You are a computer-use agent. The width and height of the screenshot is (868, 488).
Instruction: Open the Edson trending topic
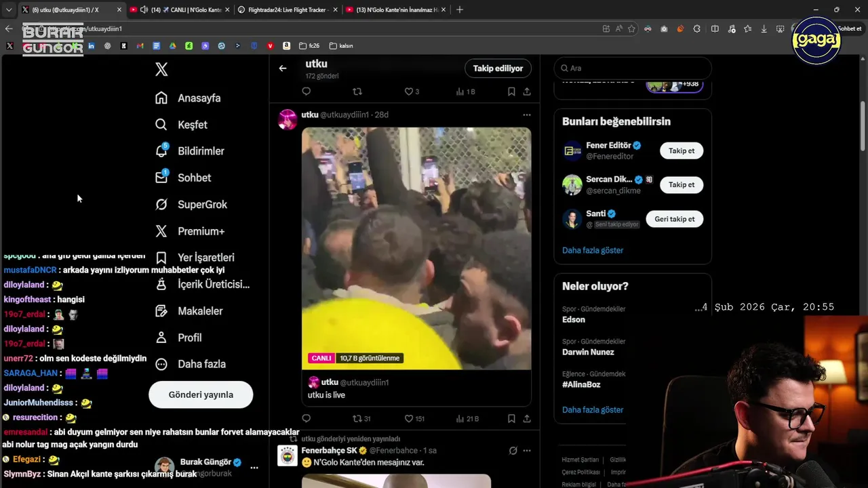click(574, 320)
